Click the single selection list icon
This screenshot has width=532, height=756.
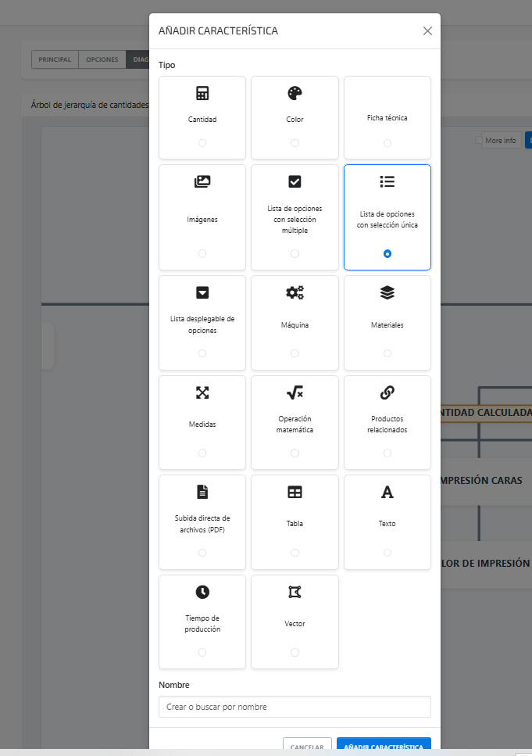387,181
